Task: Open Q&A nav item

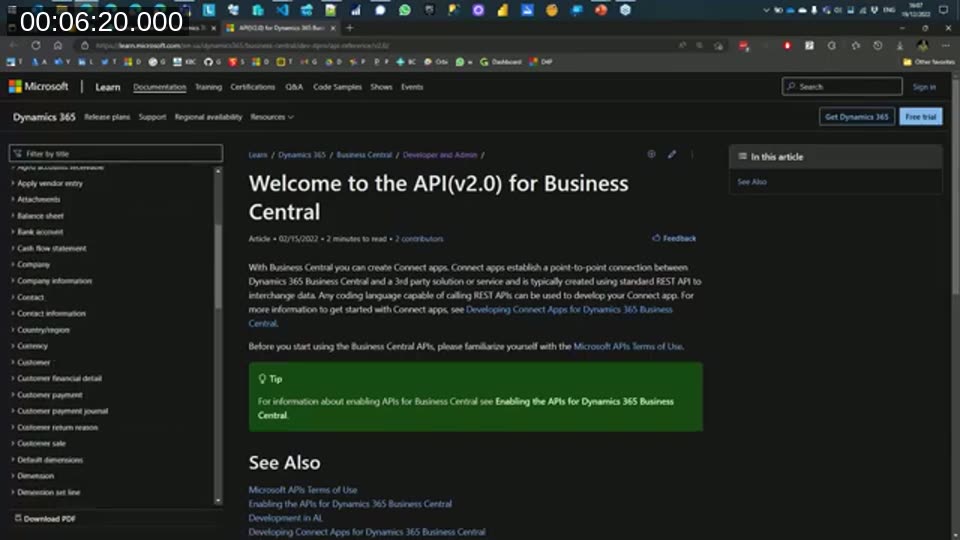Action: pos(294,87)
